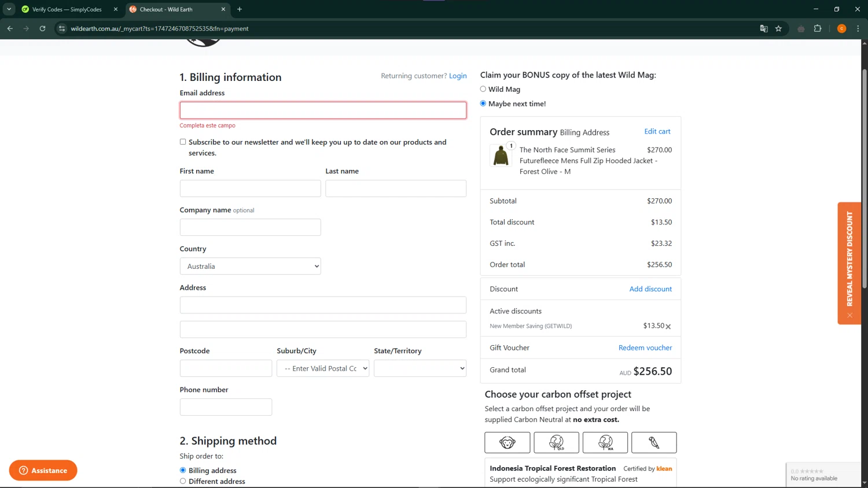Focus the second Address line field
This screenshot has height=488, width=868.
tap(323, 329)
